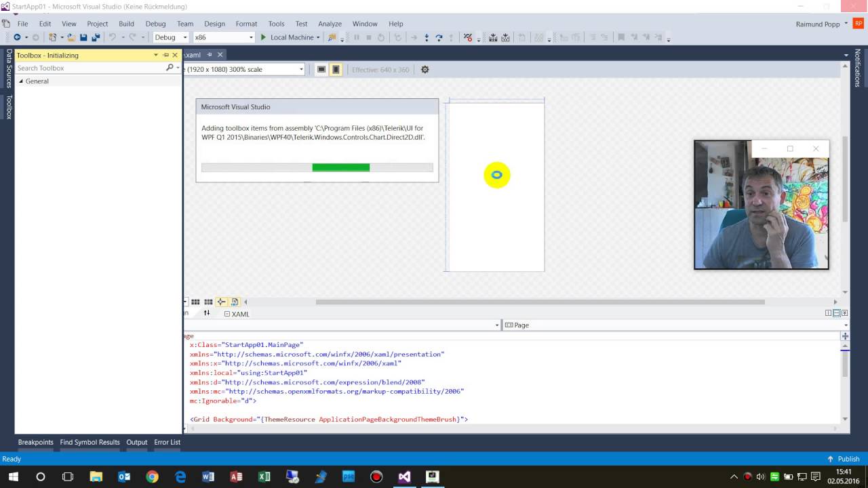Toggle show snap grid in designer

tap(195, 302)
